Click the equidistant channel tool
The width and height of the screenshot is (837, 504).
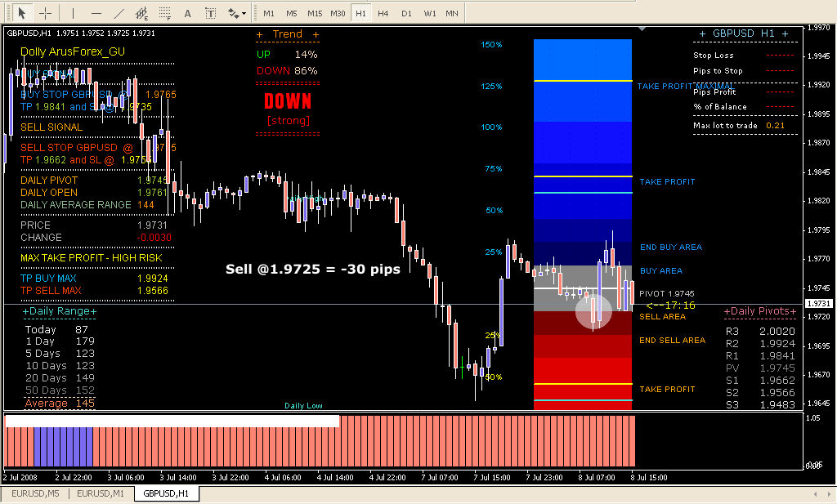pos(142,13)
